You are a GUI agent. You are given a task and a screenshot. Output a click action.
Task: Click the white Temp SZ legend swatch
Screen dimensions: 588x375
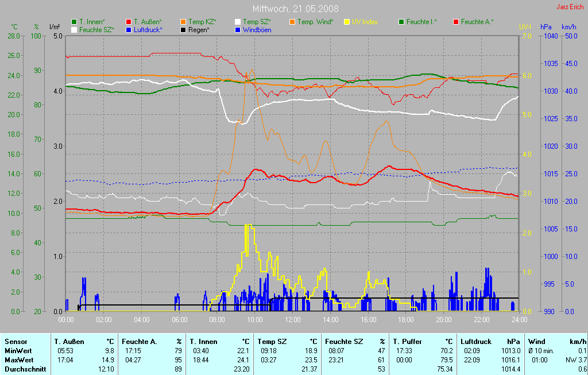(x=238, y=22)
